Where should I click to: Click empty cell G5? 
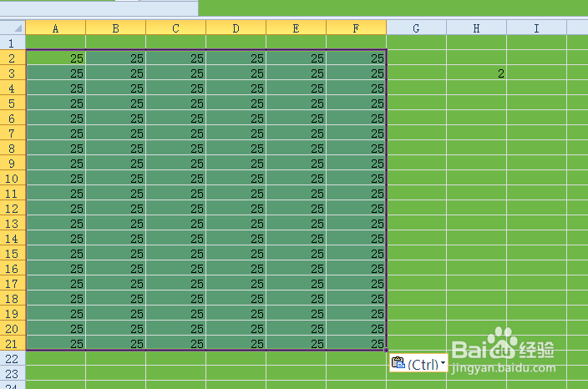pos(416,103)
